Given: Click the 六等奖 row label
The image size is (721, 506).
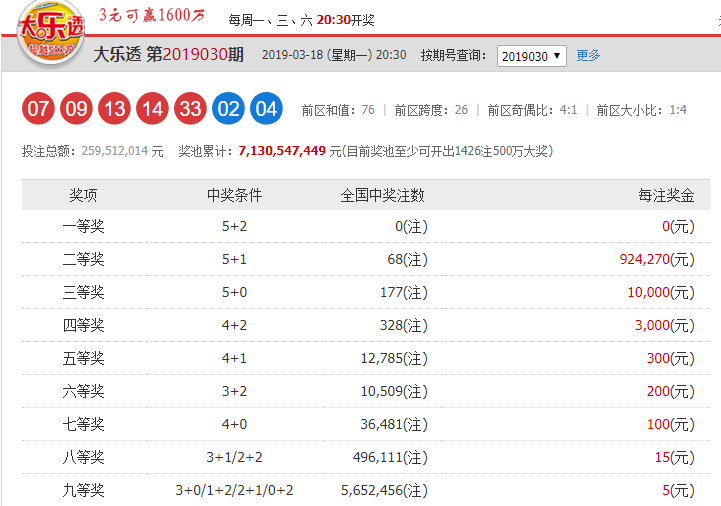Looking at the screenshot, I should (83, 391).
